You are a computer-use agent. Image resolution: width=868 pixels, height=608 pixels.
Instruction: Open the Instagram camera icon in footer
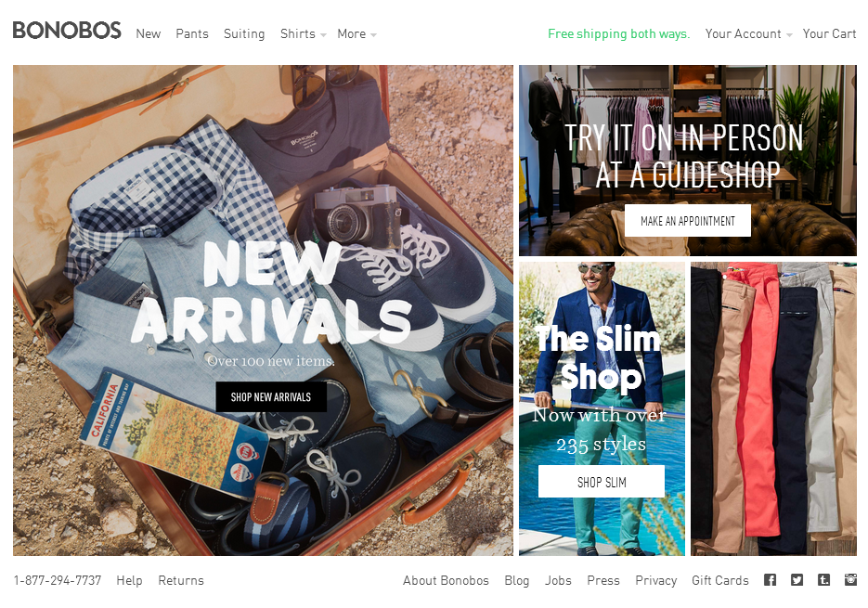click(851, 580)
